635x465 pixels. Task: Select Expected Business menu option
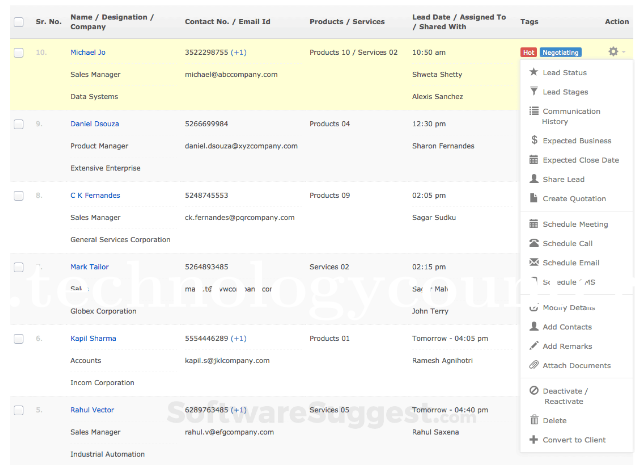point(577,141)
